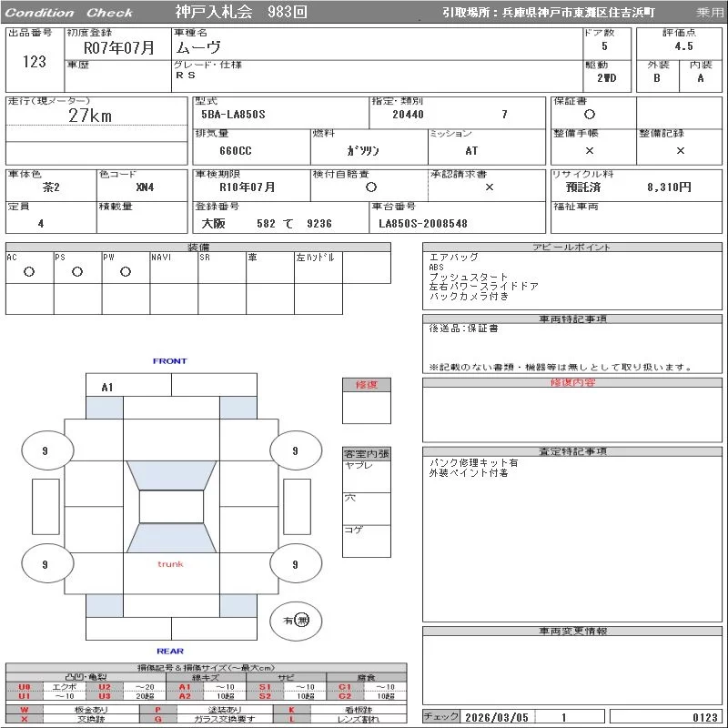Click the red U0 legend cell
Image resolution: width=728 pixels, height=728 pixels.
pyautogui.click(x=24, y=686)
